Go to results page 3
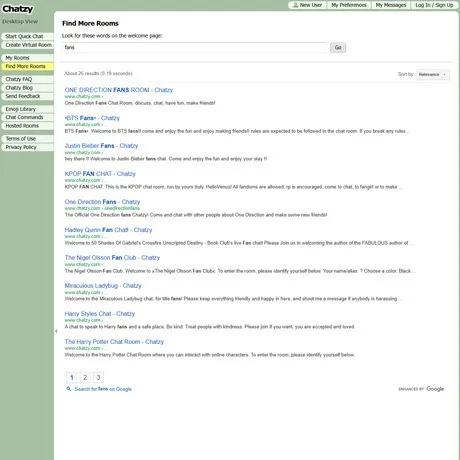Screen dimensions: 460x460 pos(98,377)
